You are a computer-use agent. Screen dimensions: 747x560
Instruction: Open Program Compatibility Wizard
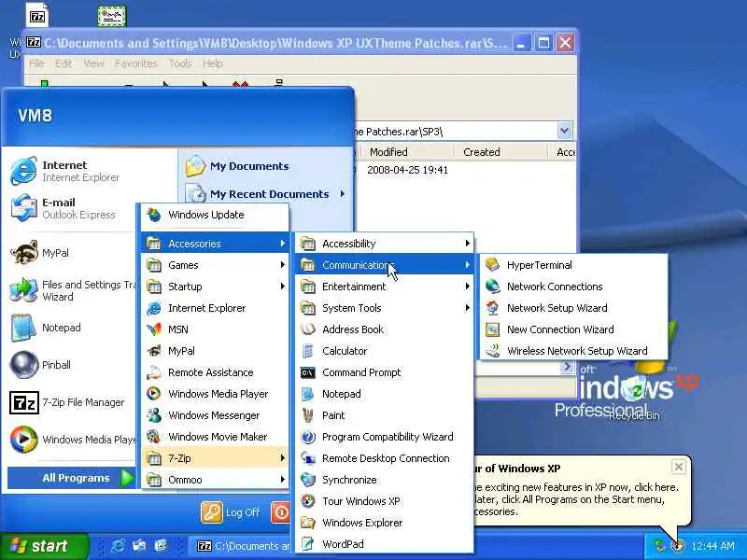(385, 437)
